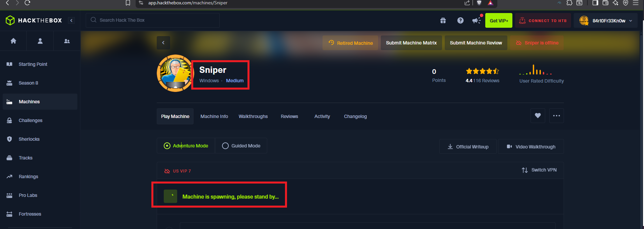The width and height of the screenshot is (644, 229).
Task: Open the three-dots more options menu
Action: pyautogui.click(x=557, y=116)
